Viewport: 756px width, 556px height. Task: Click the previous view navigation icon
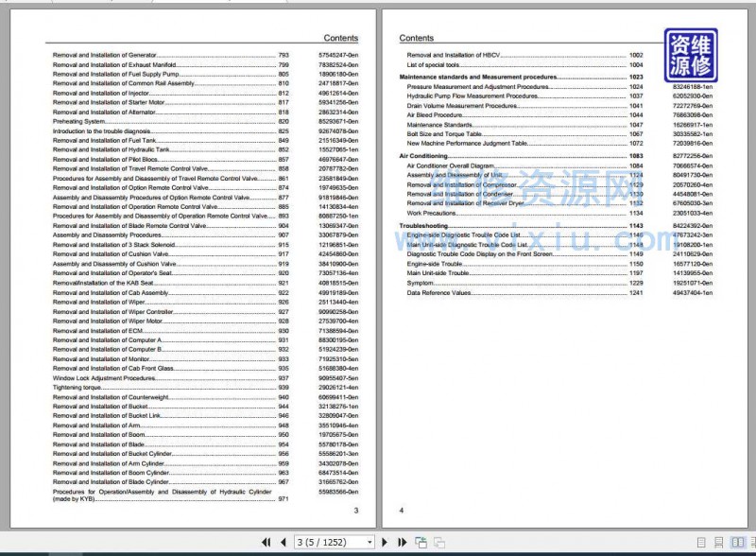pyautogui.click(x=421, y=543)
